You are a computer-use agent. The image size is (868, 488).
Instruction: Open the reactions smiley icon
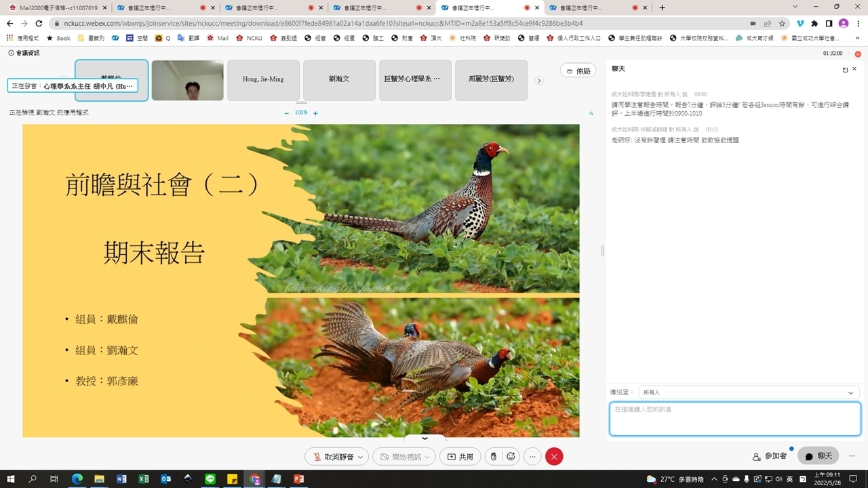click(x=511, y=457)
